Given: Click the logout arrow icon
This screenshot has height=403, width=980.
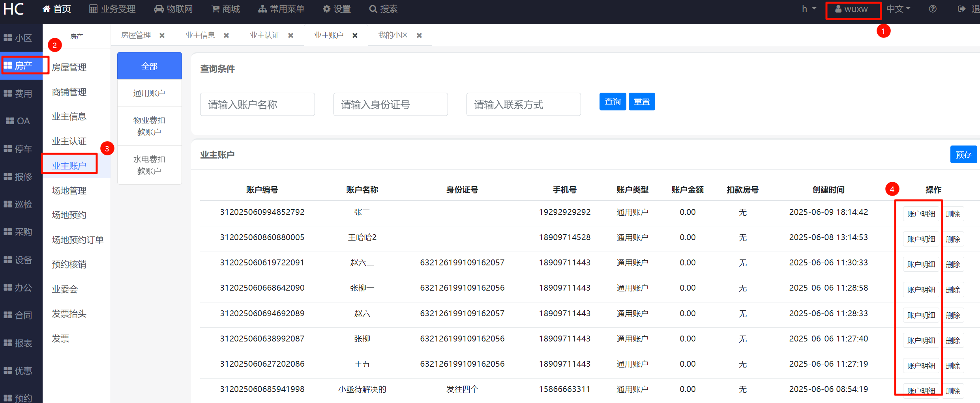Looking at the screenshot, I should [962, 9].
